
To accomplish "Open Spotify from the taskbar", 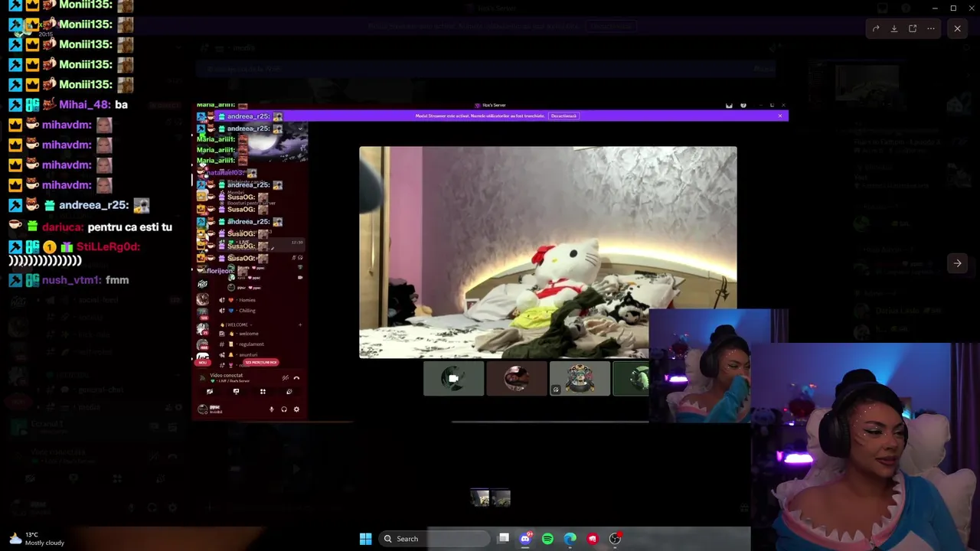I will 547,539.
